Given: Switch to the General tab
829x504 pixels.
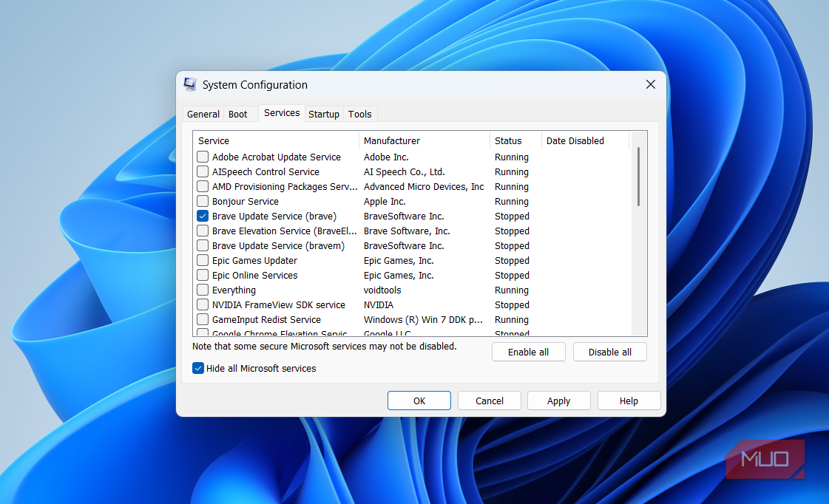Looking at the screenshot, I should point(203,114).
